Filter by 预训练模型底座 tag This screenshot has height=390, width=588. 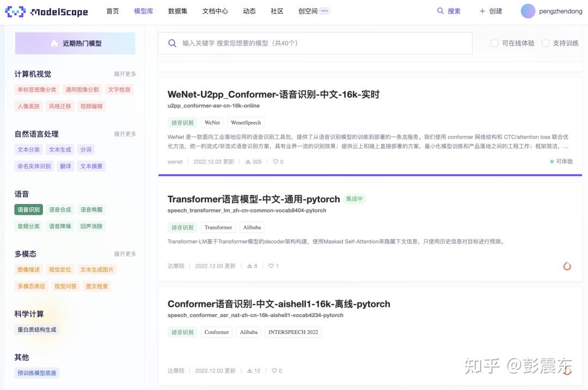(37, 373)
